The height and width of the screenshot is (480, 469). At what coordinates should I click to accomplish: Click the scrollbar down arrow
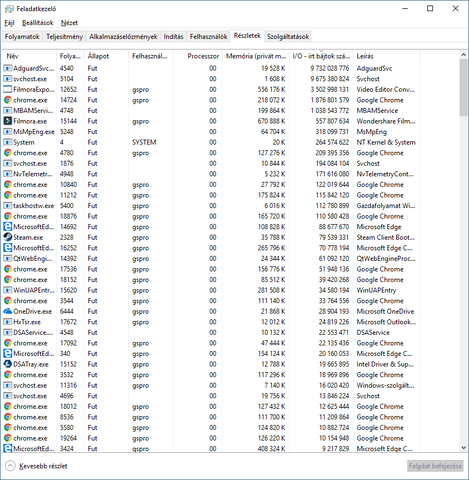(463, 448)
